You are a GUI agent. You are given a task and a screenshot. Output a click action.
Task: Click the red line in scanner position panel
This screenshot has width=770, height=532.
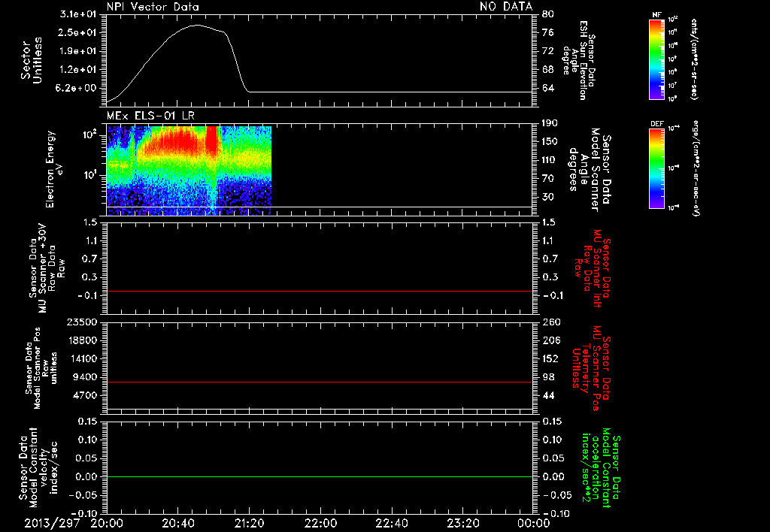click(x=320, y=382)
